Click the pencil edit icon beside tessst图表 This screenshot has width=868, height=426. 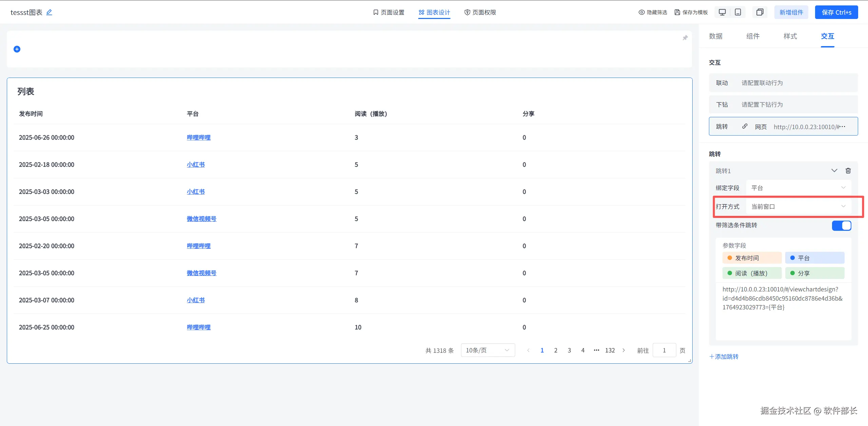[49, 12]
